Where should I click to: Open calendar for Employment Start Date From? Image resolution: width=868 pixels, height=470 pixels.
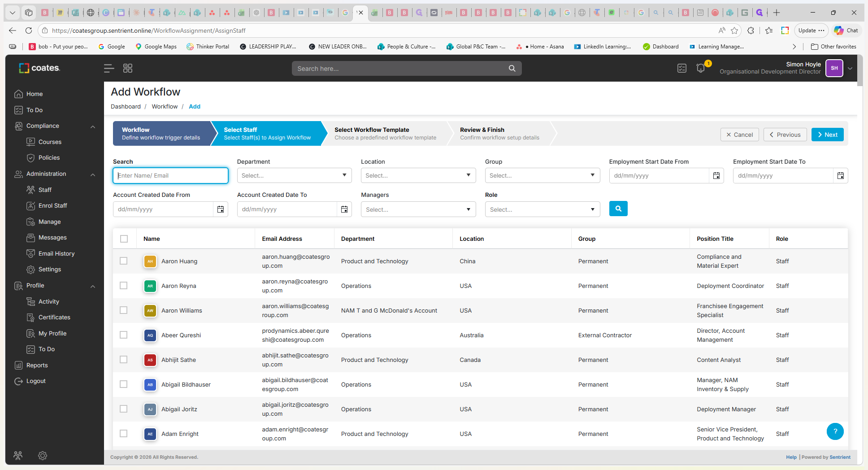(x=716, y=176)
